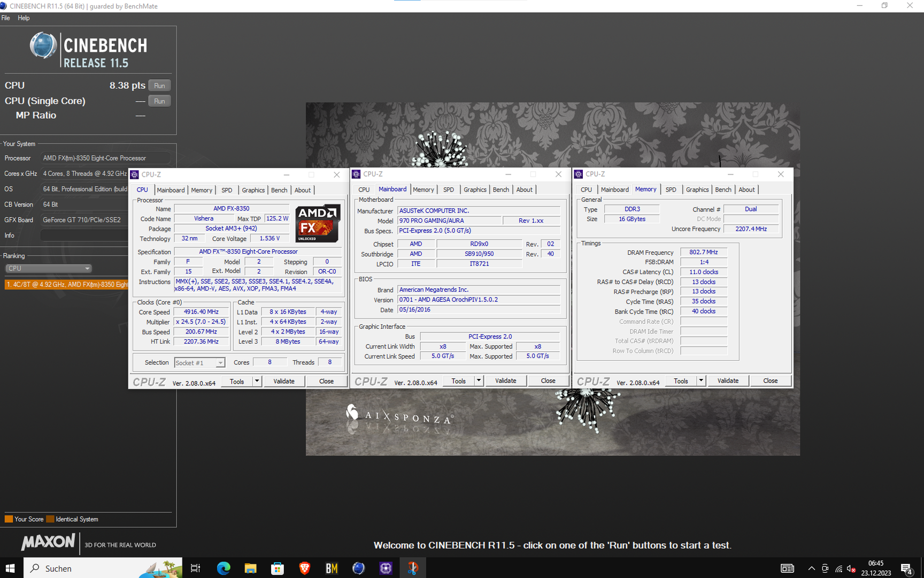Select the 4C/8T 4.92 GHz ranking entry
Screen dimensions: 924x578
tap(66, 284)
